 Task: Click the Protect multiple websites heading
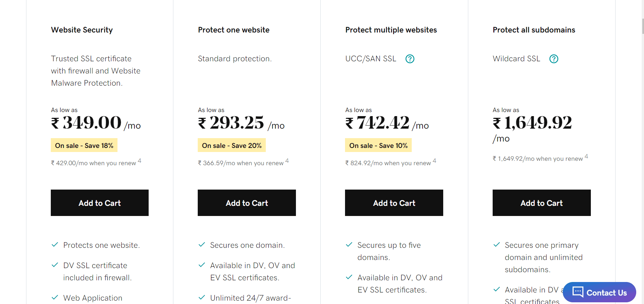click(391, 30)
